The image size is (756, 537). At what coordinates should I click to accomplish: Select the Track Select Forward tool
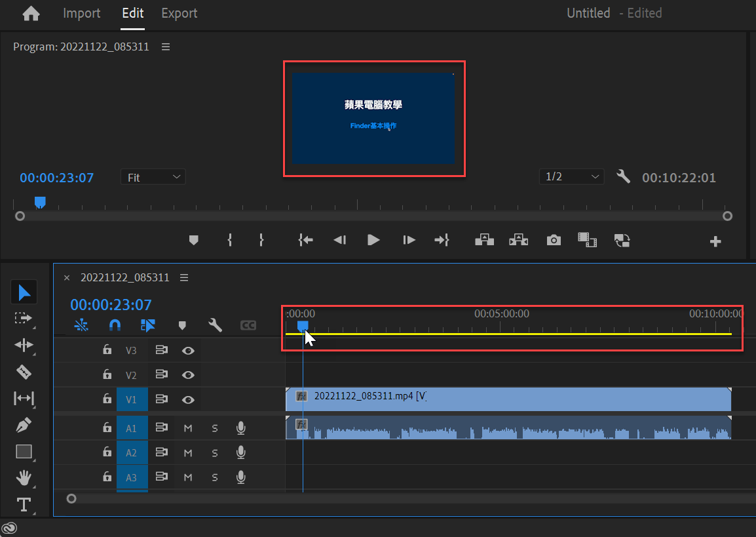[x=24, y=319]
